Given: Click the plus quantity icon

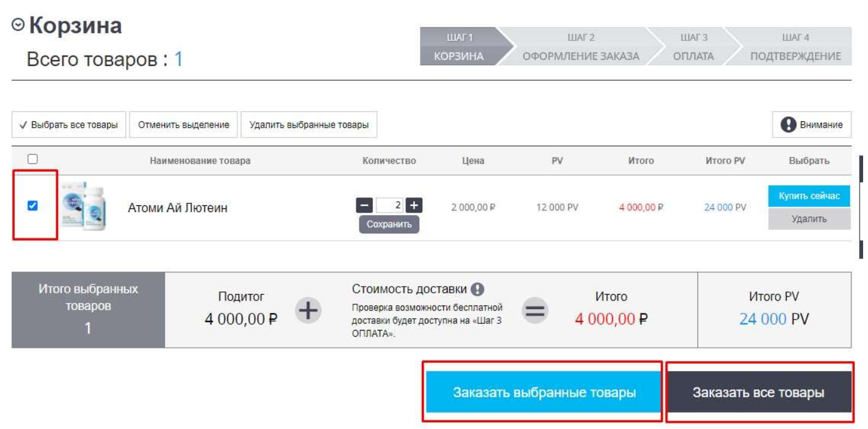Looking at the screenshot, I should click(x=414, y=205).
